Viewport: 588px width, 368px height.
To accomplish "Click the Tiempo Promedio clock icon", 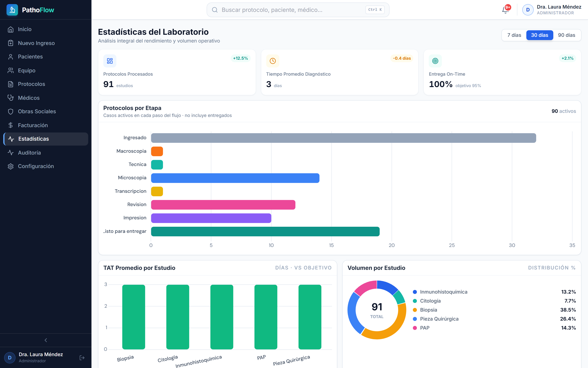I will point(273,61).
